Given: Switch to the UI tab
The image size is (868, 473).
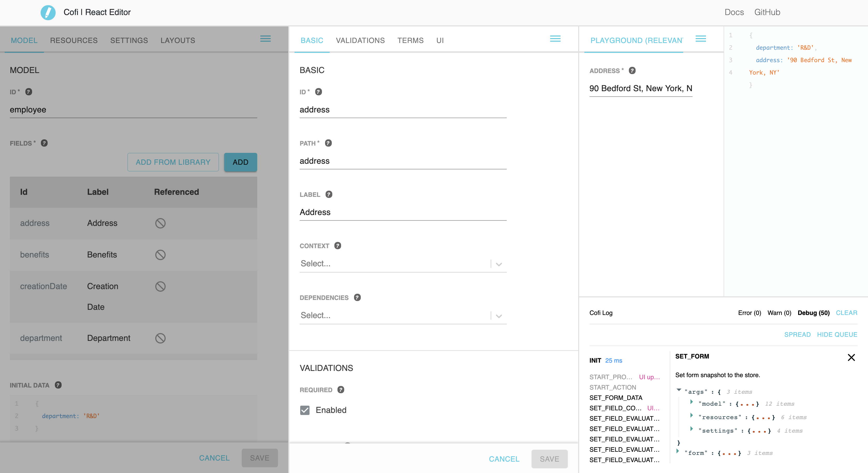Looking at the screenshot, I should click(x=440, y=40).
